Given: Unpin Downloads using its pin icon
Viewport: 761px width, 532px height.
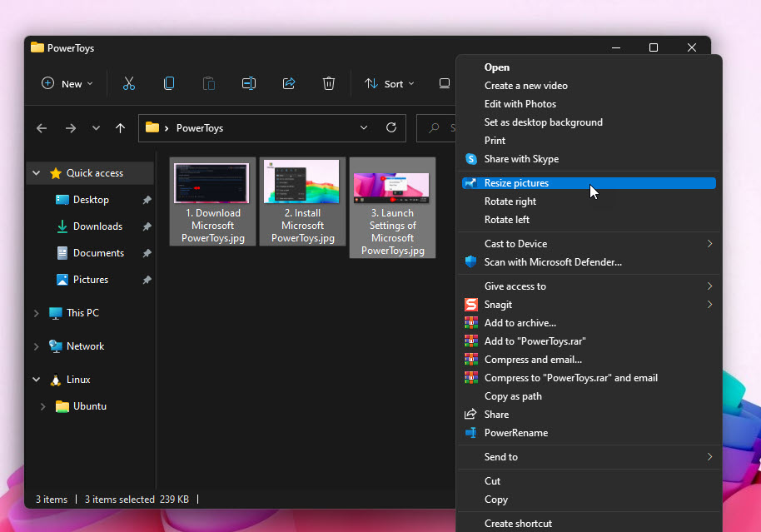Looking at the screenshot, I should click(x=147, y=226).
